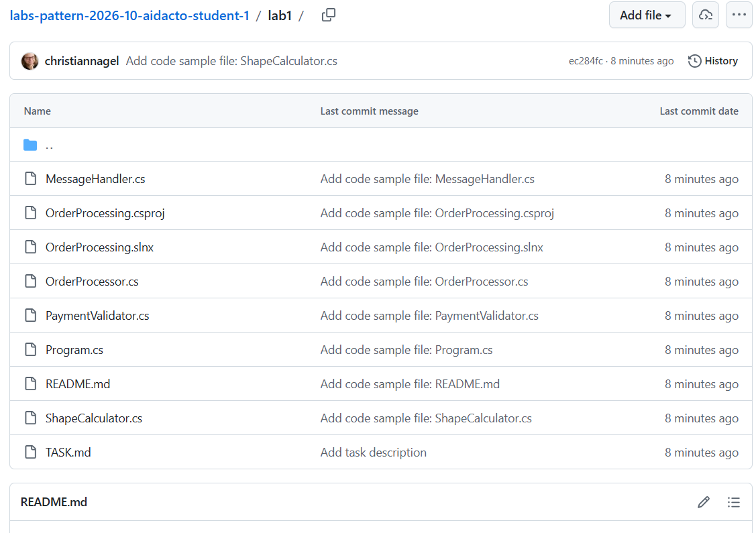Open README outline list icon
This screenshot has width=756, height=533.
(733, 502)
